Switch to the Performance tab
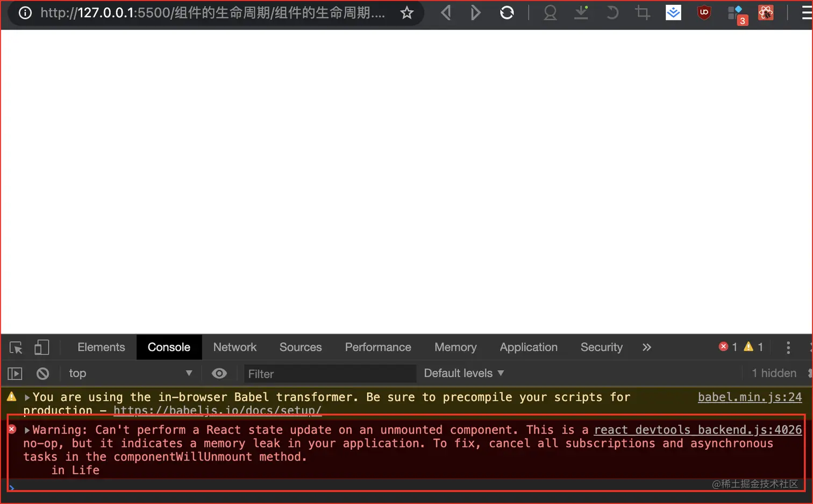 tap(378, 347)
